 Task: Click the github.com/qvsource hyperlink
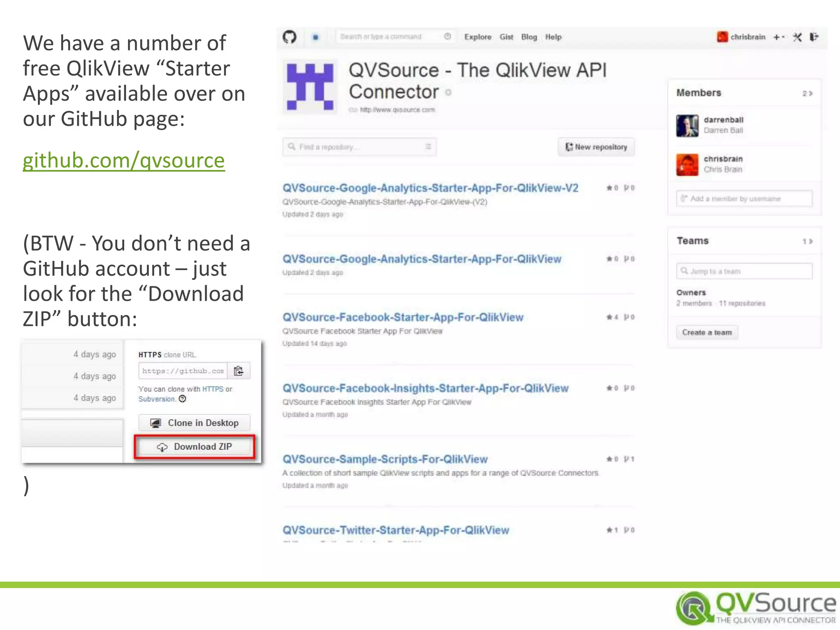(123, 160)
